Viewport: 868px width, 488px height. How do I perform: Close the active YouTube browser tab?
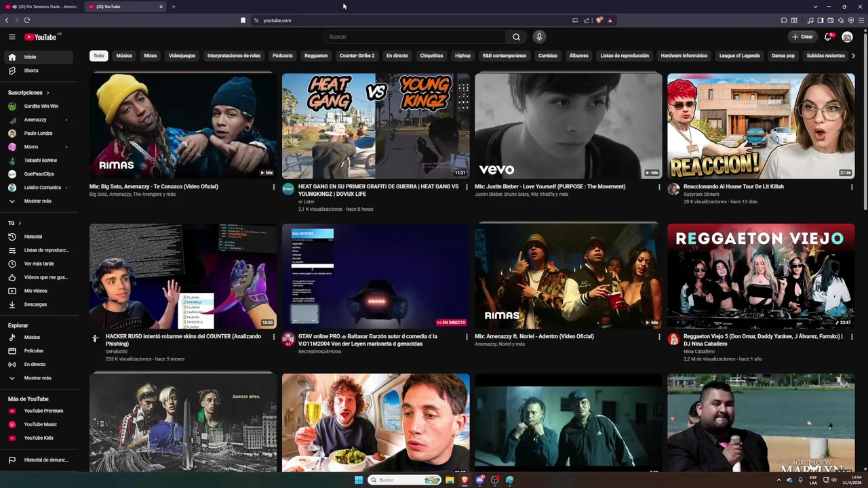point(161,7)
